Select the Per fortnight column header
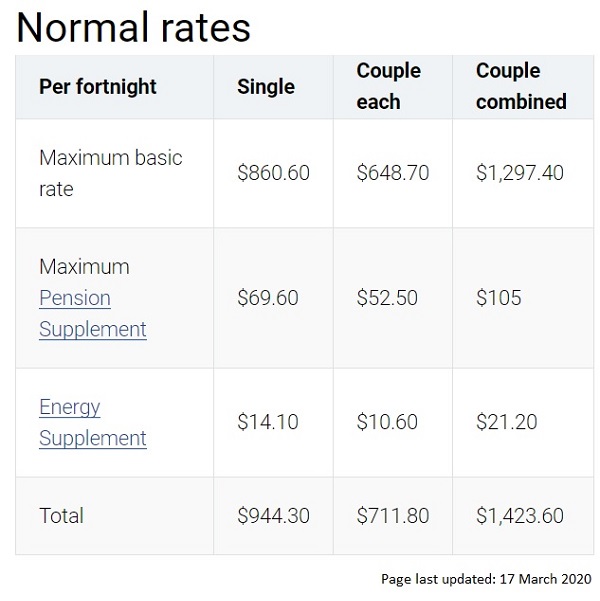This screenshot has height=601, width=600. pyautogui.click(x=98, y=86)
